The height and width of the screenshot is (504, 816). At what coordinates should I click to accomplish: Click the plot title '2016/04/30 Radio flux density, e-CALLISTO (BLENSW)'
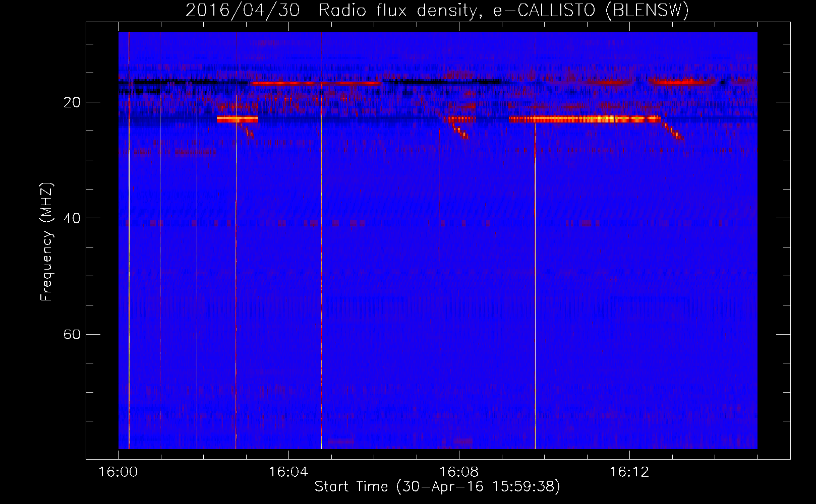click(x=437, y=10)
